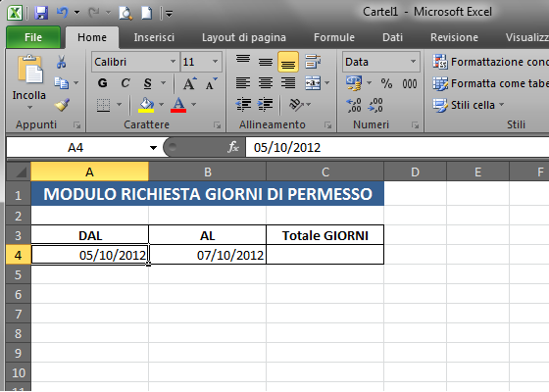Viewport: 549px width, 392px height.
Task: Open the Layout di pagina tab
Action: pyautogui.click(x=244, y=37)
